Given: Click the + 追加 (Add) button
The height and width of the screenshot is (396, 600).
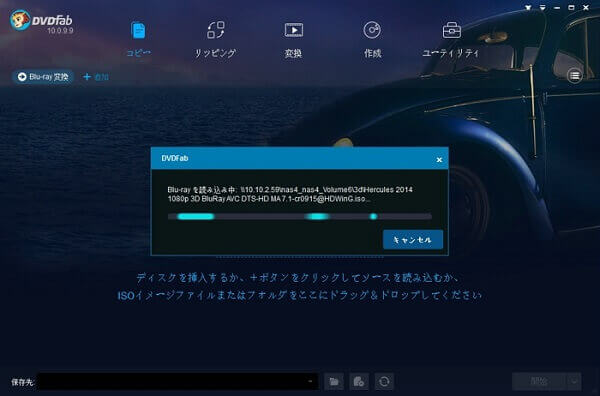Looking at the screenshot, I should click(x=96, y=77).
